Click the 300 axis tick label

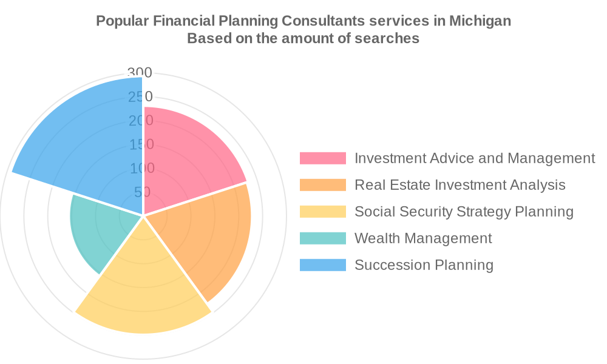pos(140,73)
